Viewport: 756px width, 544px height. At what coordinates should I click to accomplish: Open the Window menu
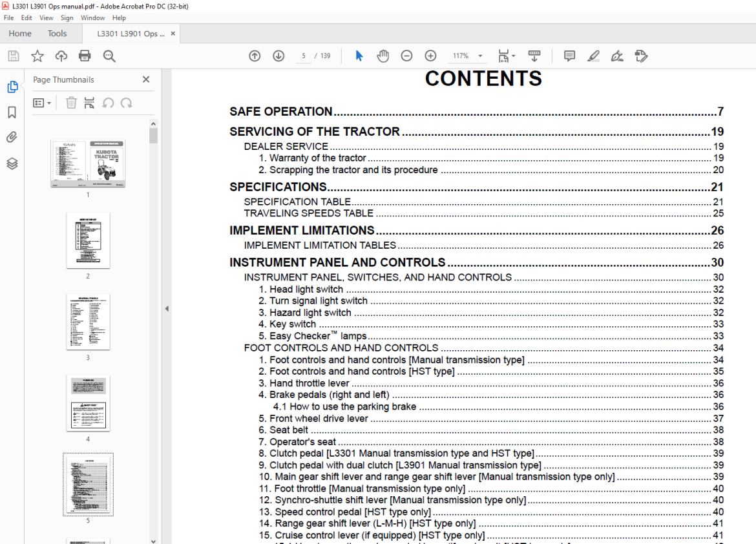tap(92, 18)
